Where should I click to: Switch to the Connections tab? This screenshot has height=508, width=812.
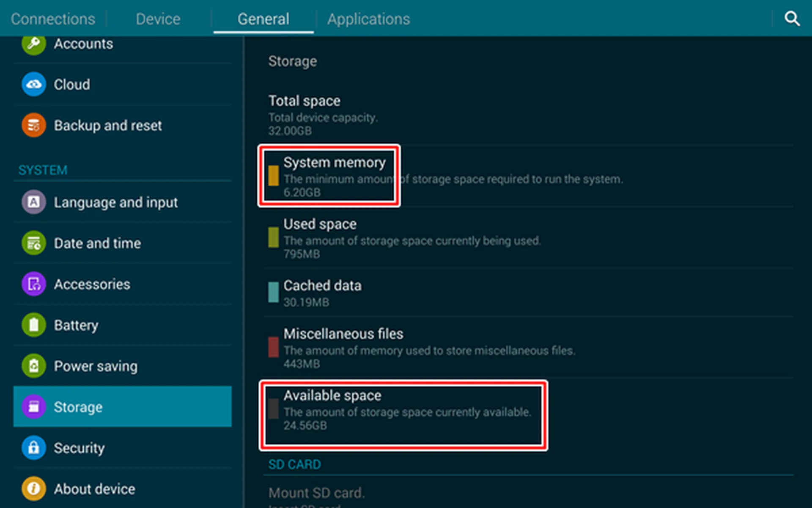(52, 19)
